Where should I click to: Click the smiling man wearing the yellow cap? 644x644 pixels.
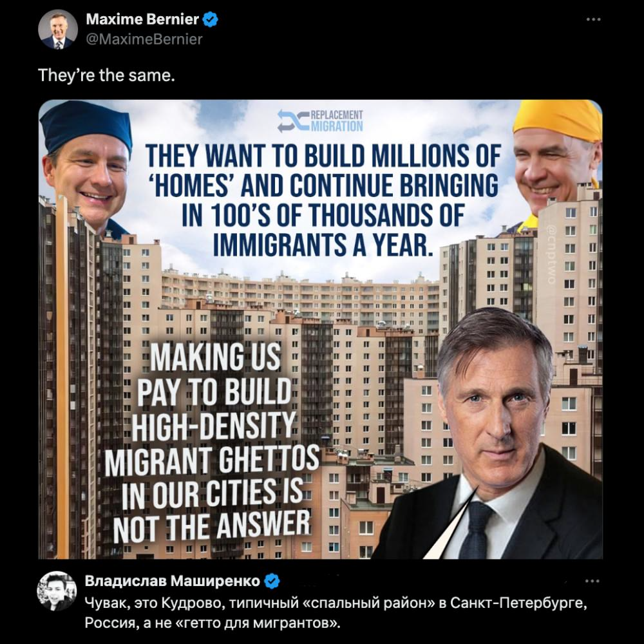556,161
